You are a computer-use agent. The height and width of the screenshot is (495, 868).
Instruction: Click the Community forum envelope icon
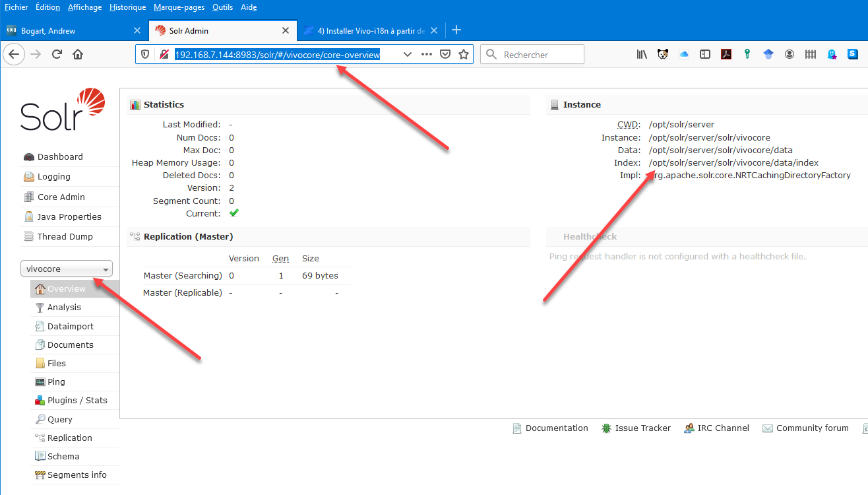[x=767, y=428]
